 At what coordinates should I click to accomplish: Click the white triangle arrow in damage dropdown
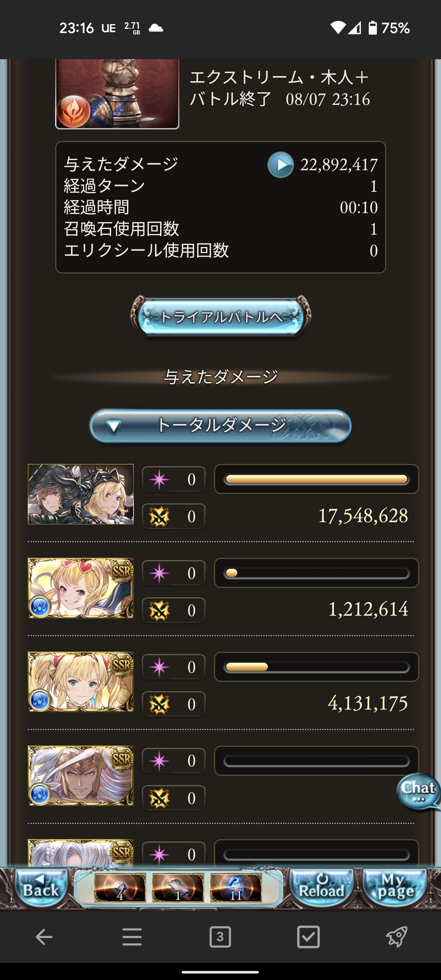point(113,426)
